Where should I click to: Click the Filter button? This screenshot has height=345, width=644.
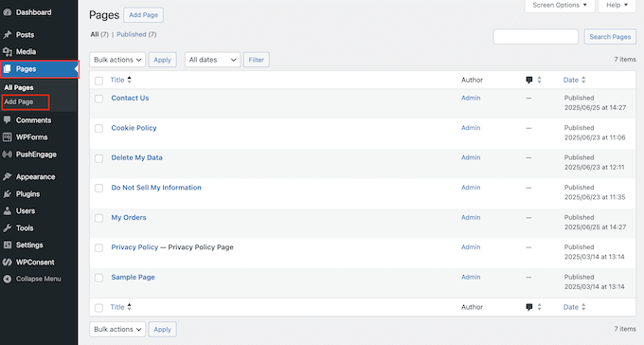(257, 60)
